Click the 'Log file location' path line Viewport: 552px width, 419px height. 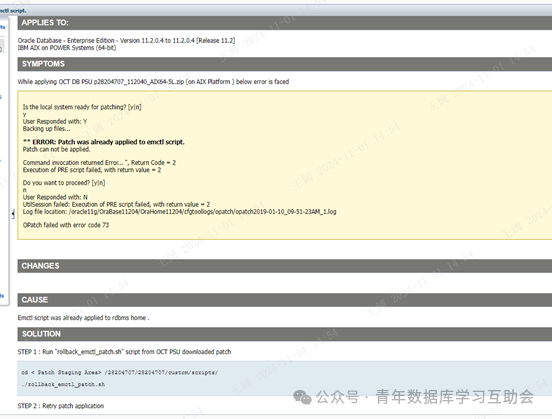click(x=180, y=212)
